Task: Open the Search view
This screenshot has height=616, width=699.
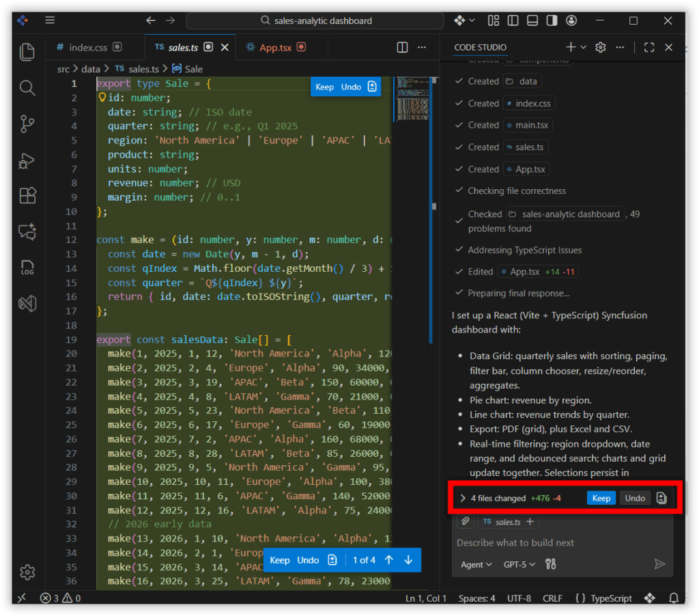Action: [27, 88]
